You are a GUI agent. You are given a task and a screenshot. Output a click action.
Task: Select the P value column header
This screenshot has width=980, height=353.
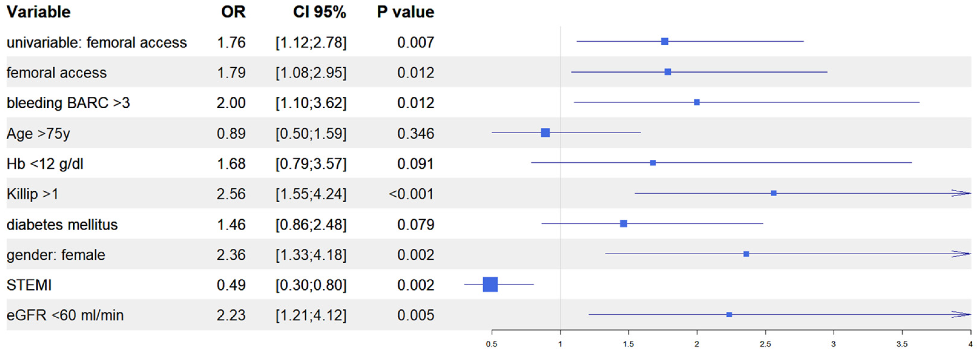coord(405,12)
